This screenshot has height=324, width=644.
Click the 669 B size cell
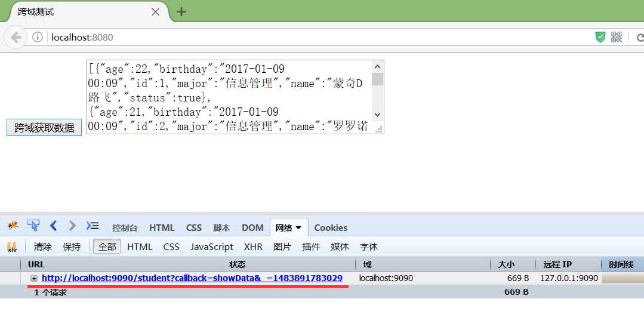[518, 279]
